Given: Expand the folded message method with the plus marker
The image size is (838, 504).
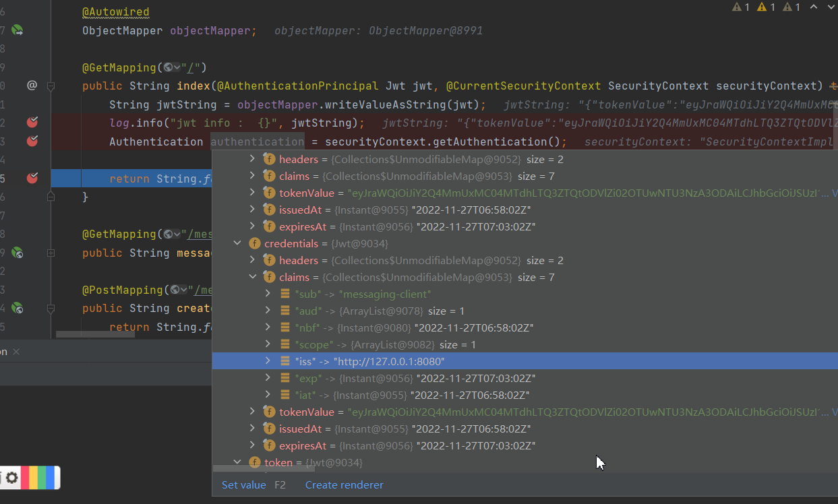Looking at the screenshot, I should point(51,253).
